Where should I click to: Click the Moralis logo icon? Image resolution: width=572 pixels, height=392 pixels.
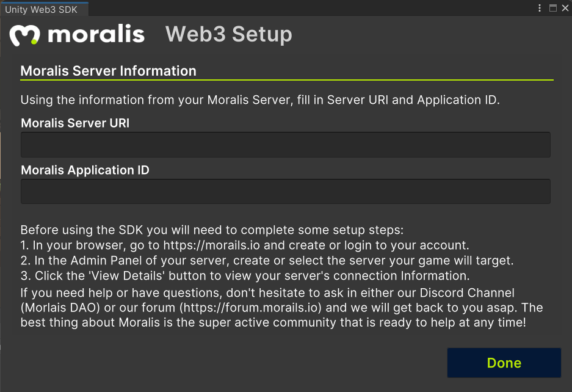[x=24, y=35]
